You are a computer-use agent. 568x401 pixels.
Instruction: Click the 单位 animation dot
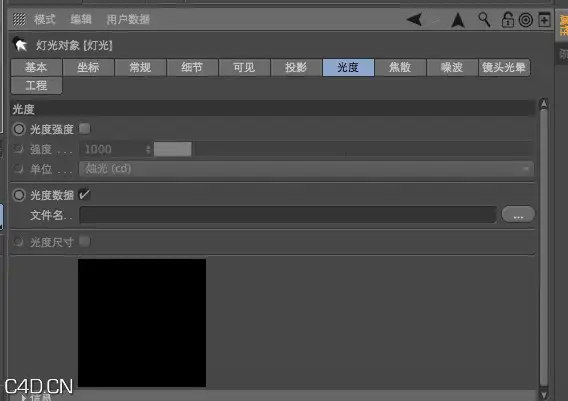tap(18, 168)
